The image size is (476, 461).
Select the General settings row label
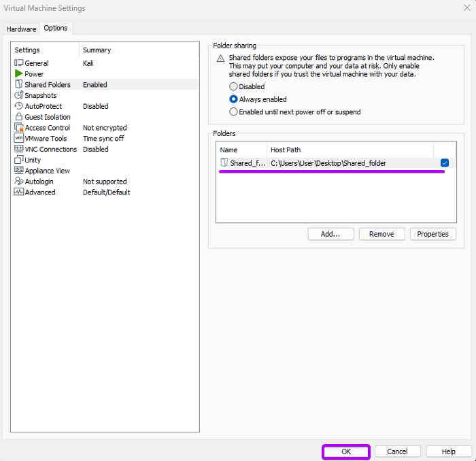(x=37, y=63)
